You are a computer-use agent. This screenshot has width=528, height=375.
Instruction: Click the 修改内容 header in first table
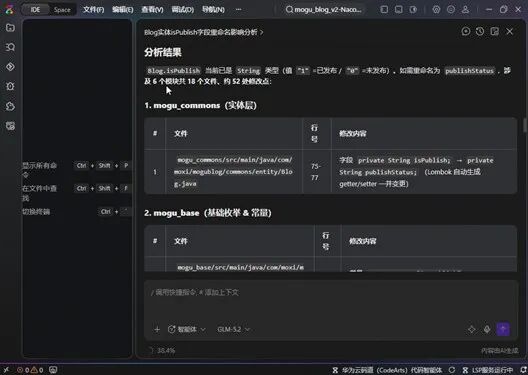point(353,133)
